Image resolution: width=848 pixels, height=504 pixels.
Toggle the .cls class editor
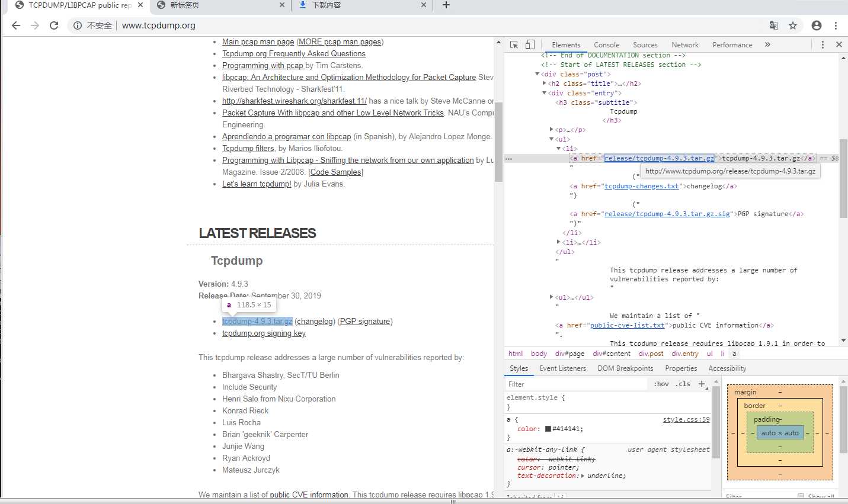click(684, 384)
